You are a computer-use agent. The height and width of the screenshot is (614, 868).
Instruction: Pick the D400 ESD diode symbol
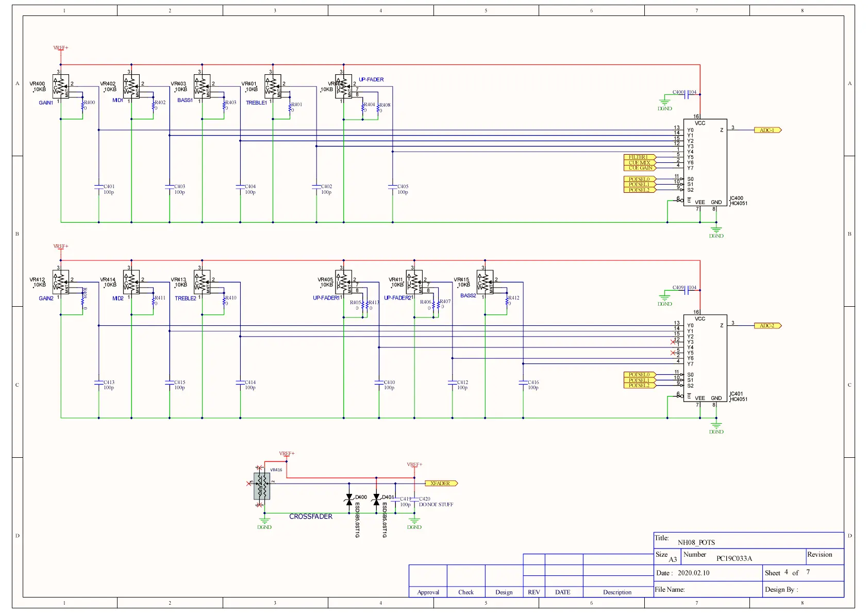(x=349, y=500)
